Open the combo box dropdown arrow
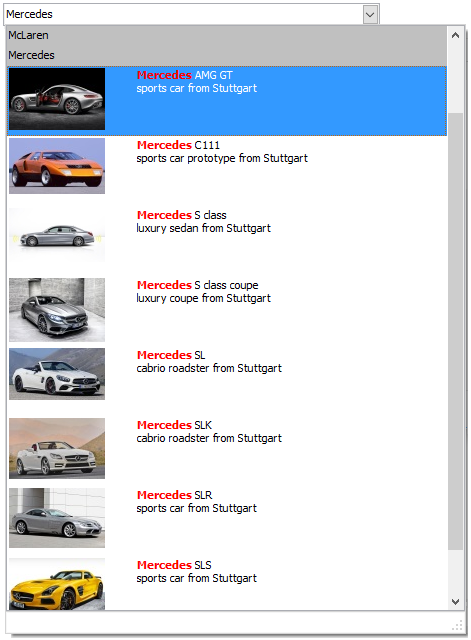This screenshot has width=471, height=640. pos(370,15)
